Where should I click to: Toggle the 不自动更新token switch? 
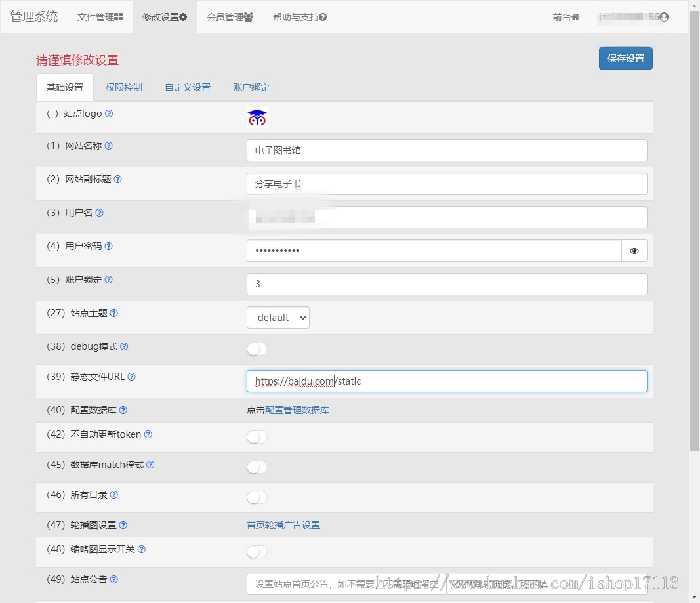257,437
